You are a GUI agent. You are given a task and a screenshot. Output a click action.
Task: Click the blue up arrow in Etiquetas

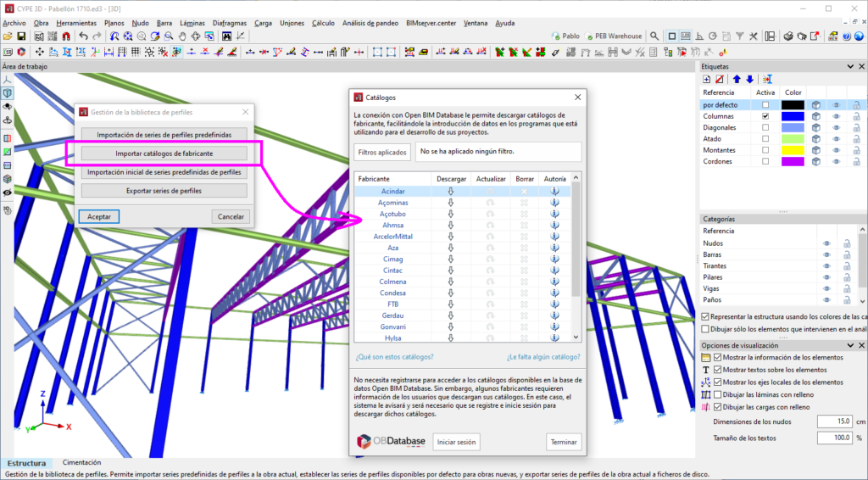click(737, 79)
